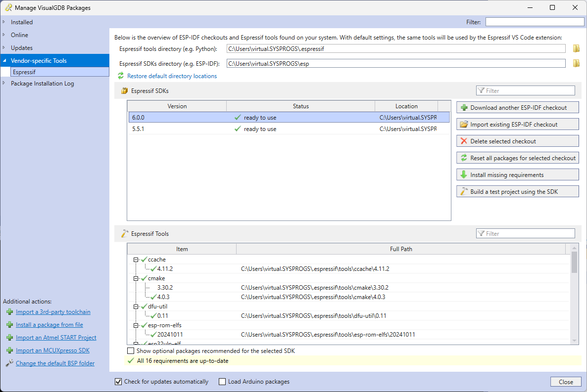Click the scroll down arrow of the tools list
Viewport: 587px width, 392px height.
(574, 341)
